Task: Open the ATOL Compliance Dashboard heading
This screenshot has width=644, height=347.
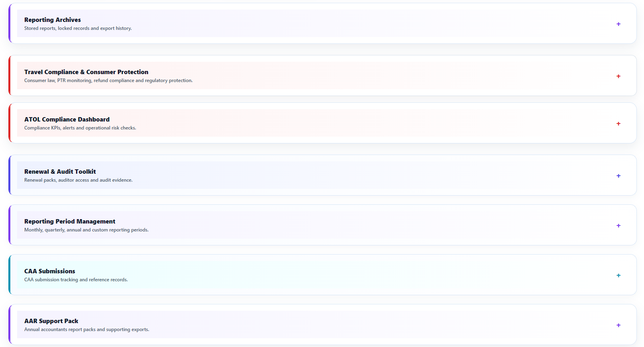Action: [67, 120]
